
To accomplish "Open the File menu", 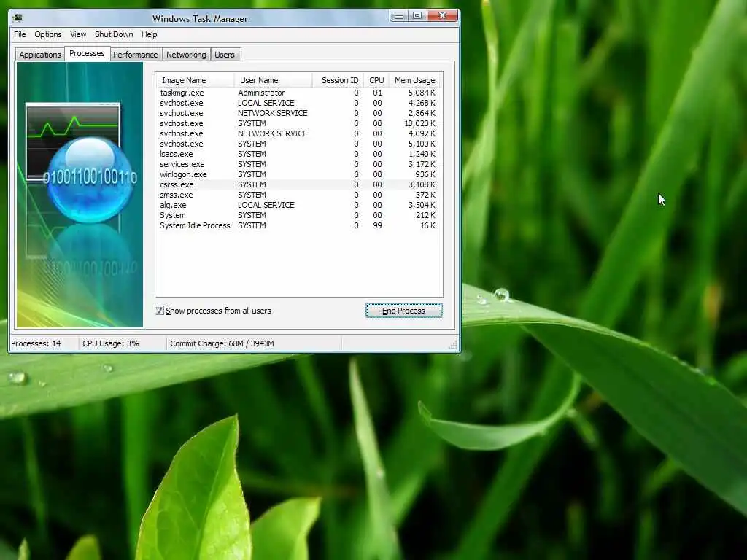I will [20, 34].
